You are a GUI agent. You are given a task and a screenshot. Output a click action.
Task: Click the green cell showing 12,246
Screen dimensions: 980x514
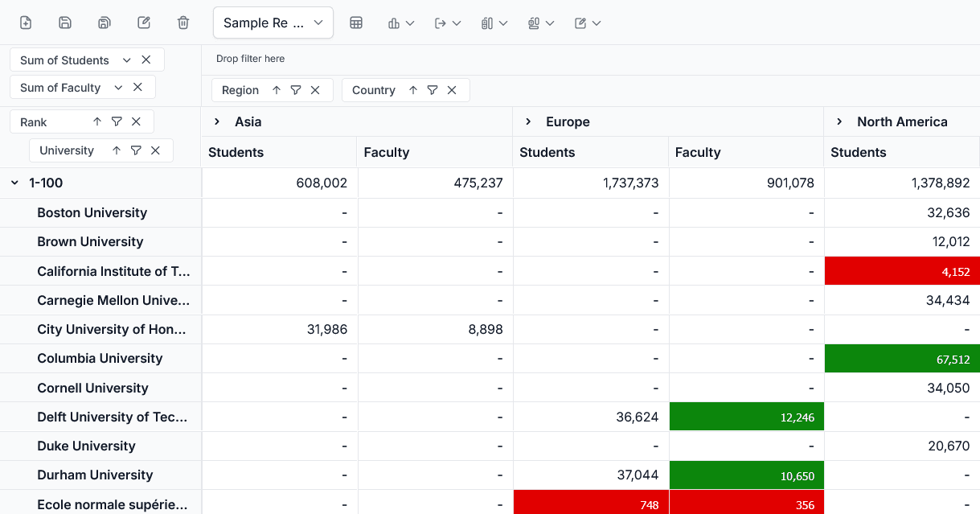click(x=746, y=417)
